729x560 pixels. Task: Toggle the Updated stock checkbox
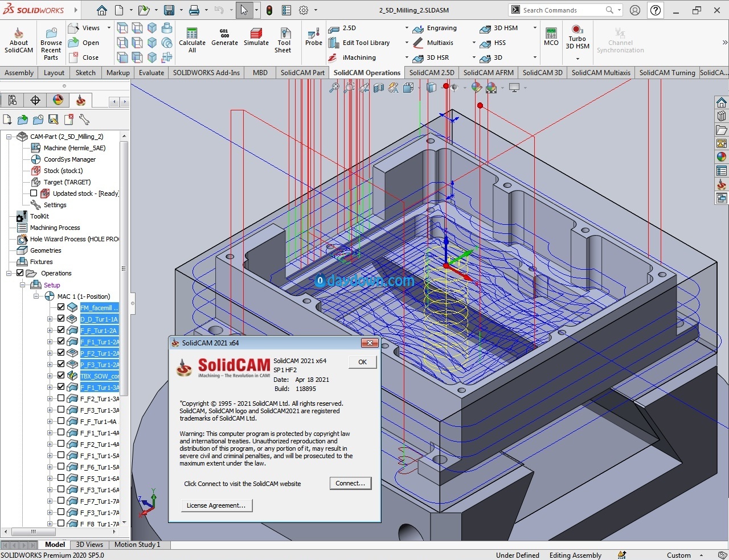coord(34,193)
